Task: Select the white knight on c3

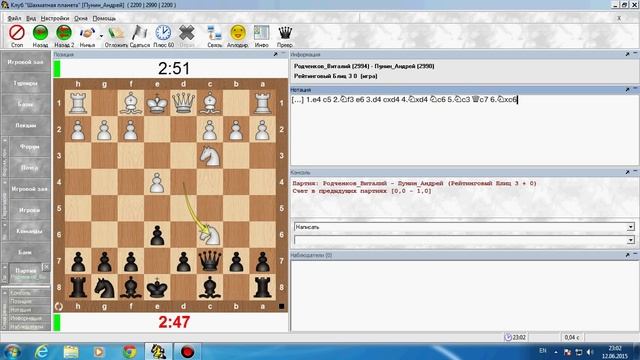Action: [210, 156]
